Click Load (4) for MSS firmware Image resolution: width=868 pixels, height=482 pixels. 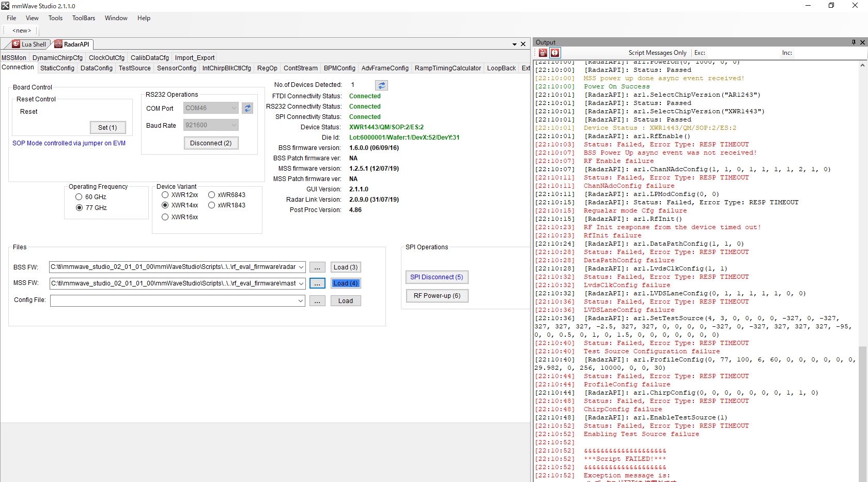click(x=346, y=283)
